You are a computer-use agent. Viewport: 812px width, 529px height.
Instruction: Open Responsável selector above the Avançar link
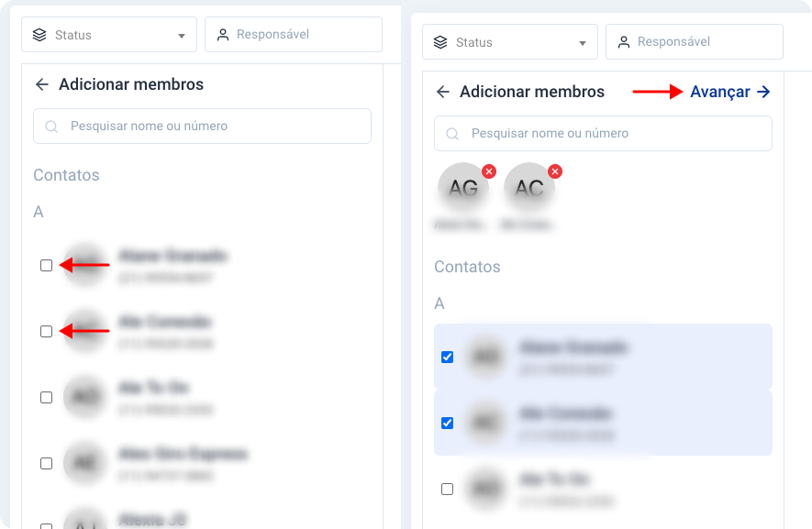coord(695,42)
